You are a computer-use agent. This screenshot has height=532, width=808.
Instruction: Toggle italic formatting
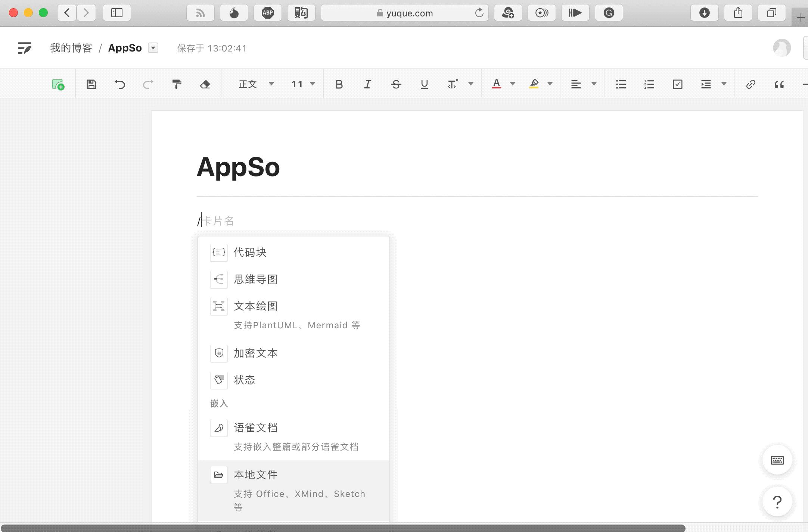[367, 84]
